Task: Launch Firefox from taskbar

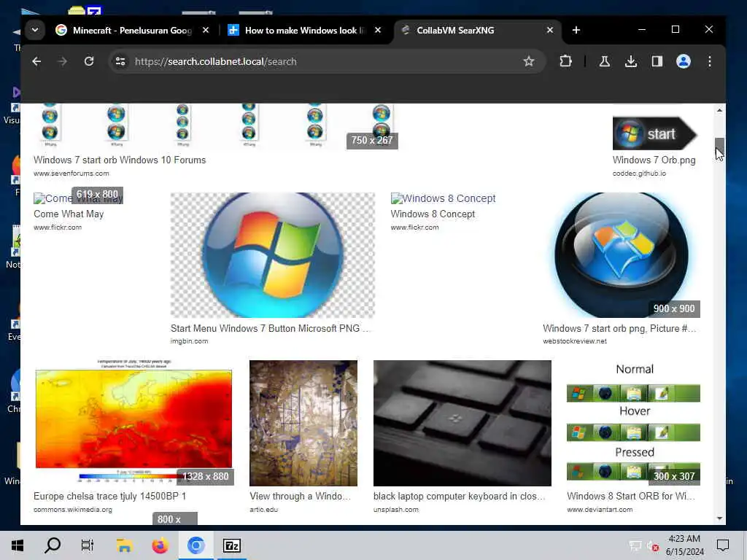Action: click(160, 545)
